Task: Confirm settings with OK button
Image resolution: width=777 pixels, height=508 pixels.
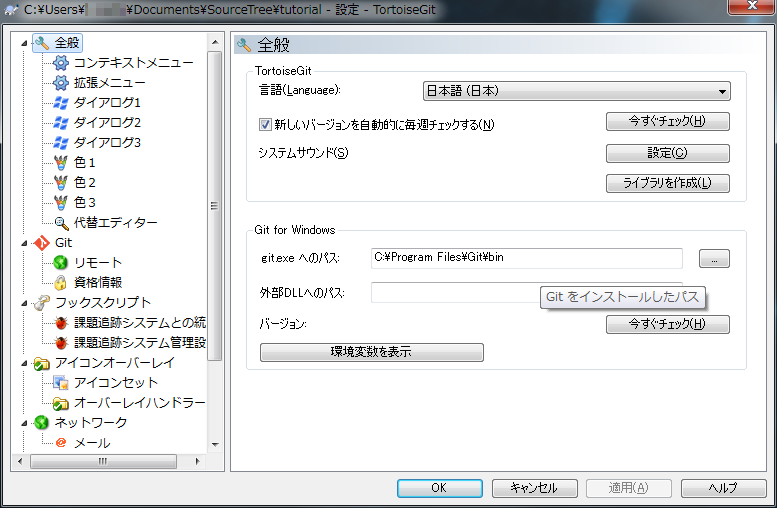Action: tap(440, 488)
